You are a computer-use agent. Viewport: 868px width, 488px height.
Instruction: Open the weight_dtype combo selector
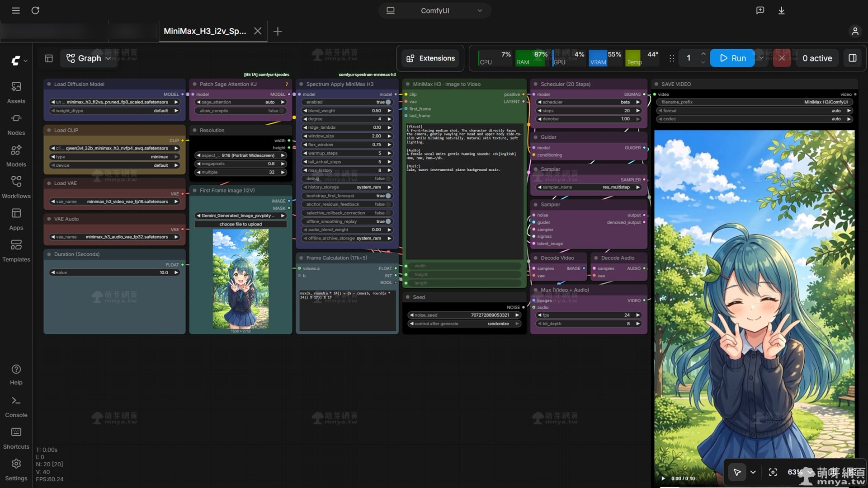[x=114, y=111]
